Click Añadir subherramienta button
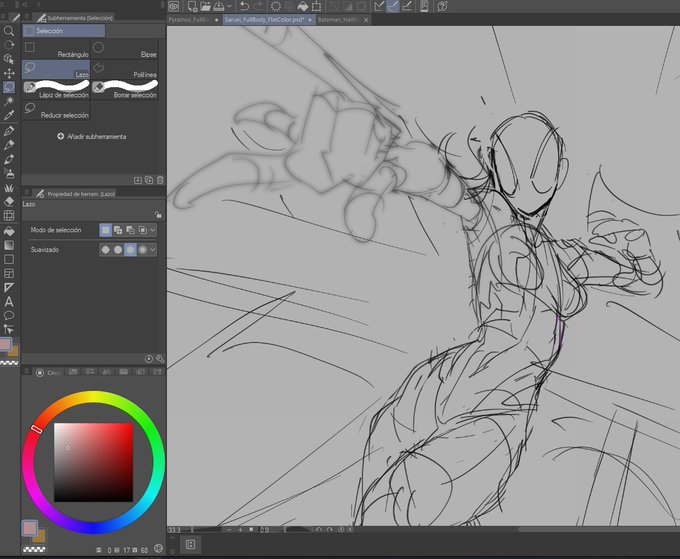Viewport: 680px width, 559px height. (92, 137)
